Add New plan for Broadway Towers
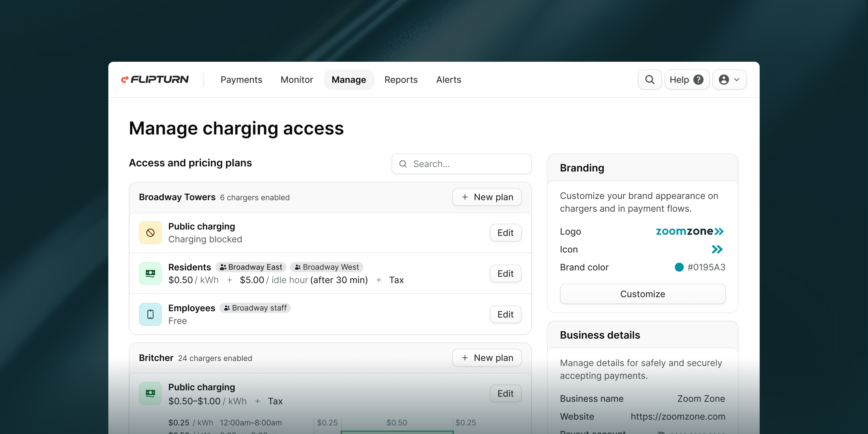The height and width of the screenshot is (434, 868). (487, 197)
